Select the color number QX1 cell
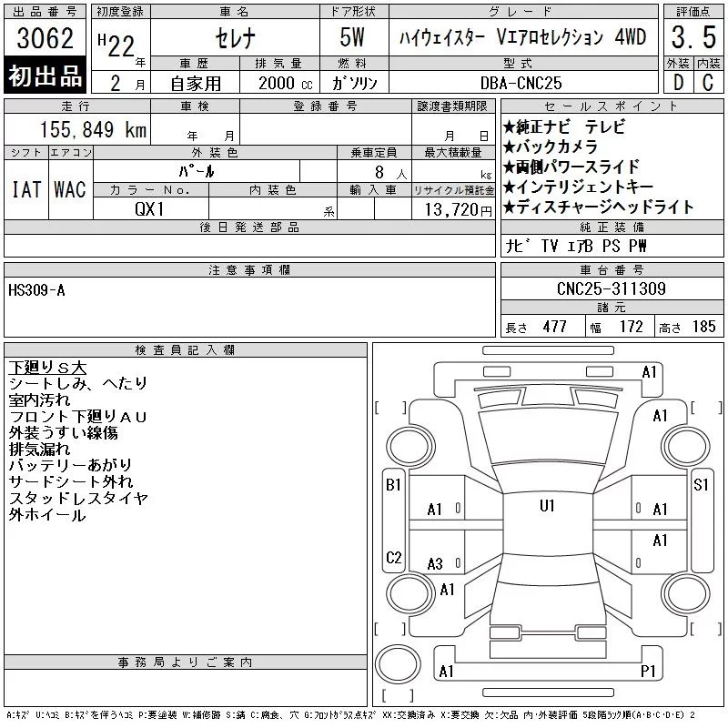This screenshot has height=728, width=728. (151, 208)
